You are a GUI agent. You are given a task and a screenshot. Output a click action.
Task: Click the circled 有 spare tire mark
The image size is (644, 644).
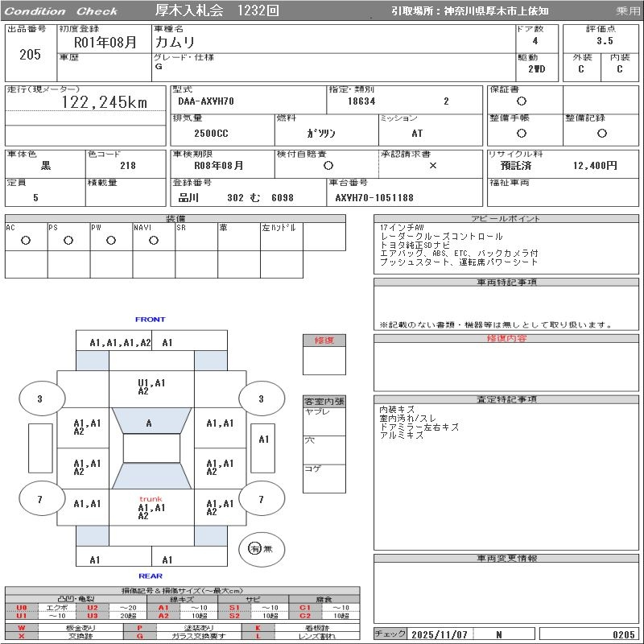pos(254,548)
